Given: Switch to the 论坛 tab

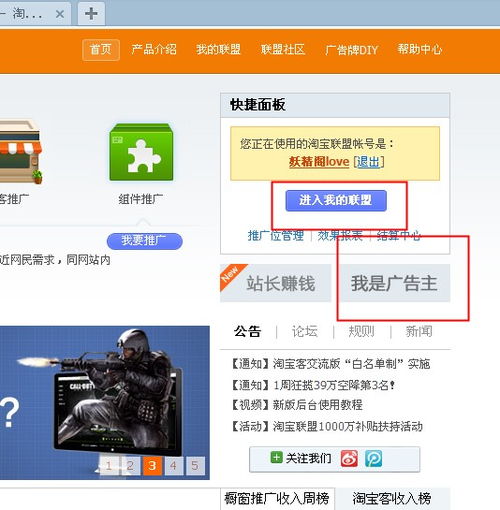Looking at the screenshot, I should click(305, 331).
